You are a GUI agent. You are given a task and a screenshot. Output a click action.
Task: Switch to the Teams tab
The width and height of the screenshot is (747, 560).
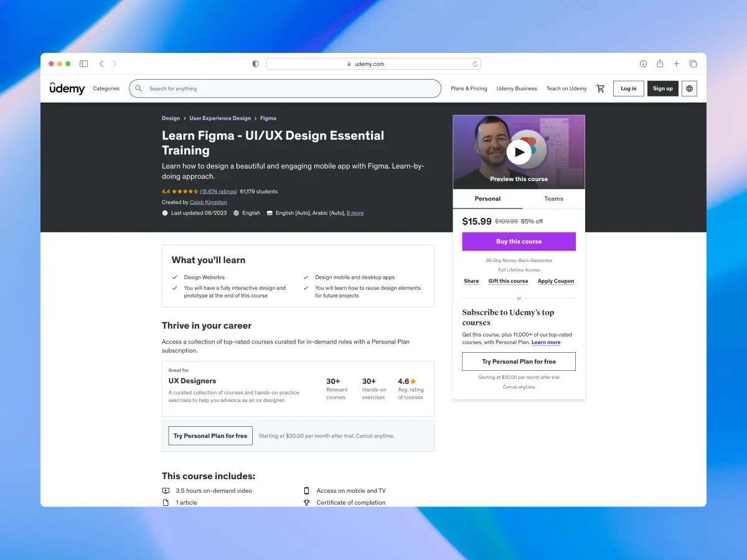pyautogui.click(x=553, y=198)
